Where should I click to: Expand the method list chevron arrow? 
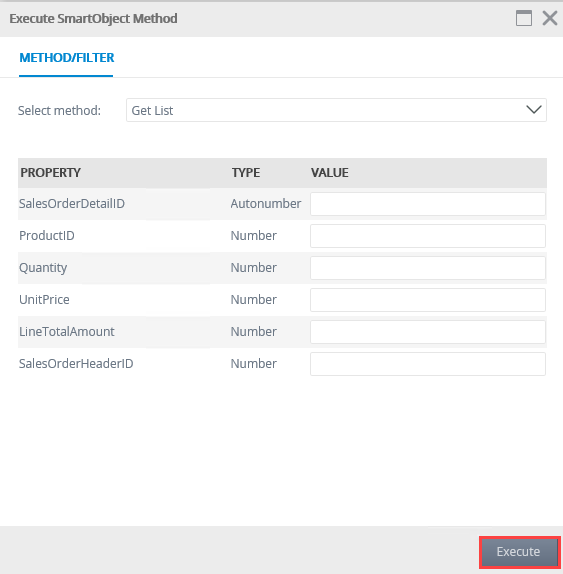pos(533,109)
